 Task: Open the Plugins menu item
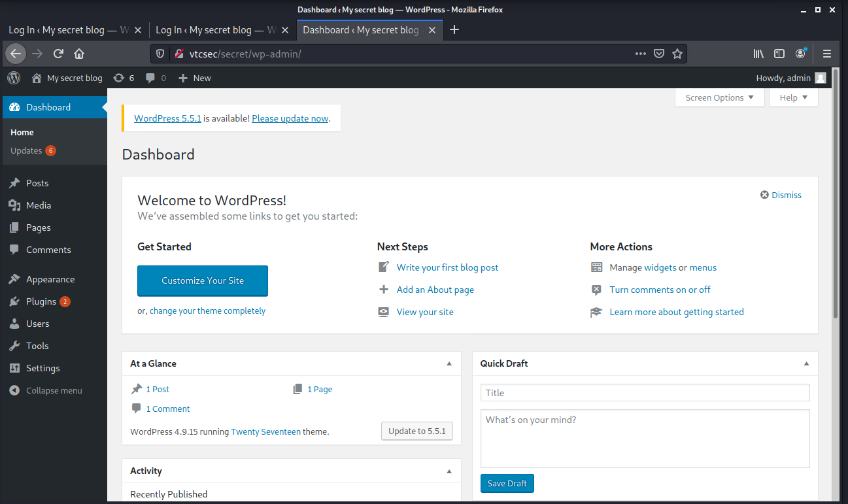[x=41, y=301]
